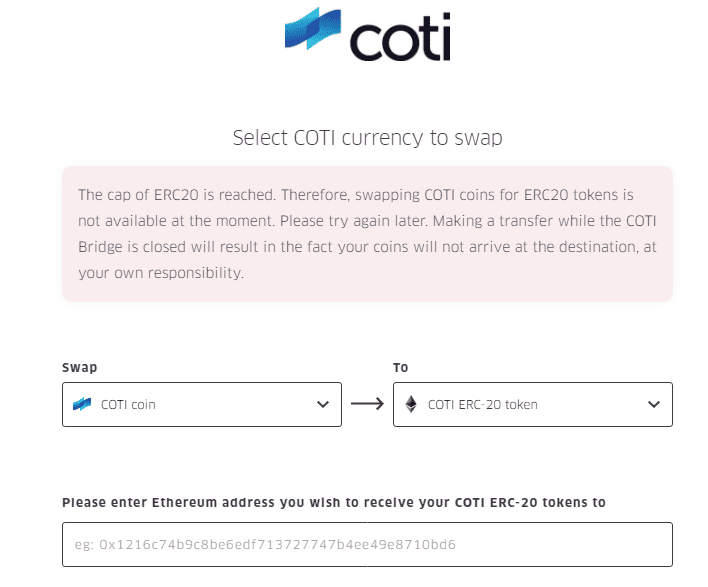Click the 'your own responsibility' warning line

click(x=161, y=273)
